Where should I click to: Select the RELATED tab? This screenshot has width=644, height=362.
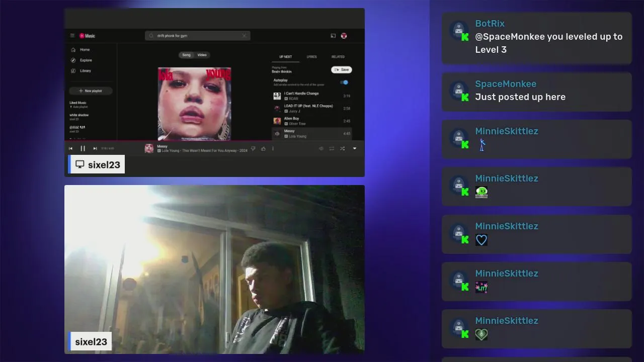click(338, 57)
